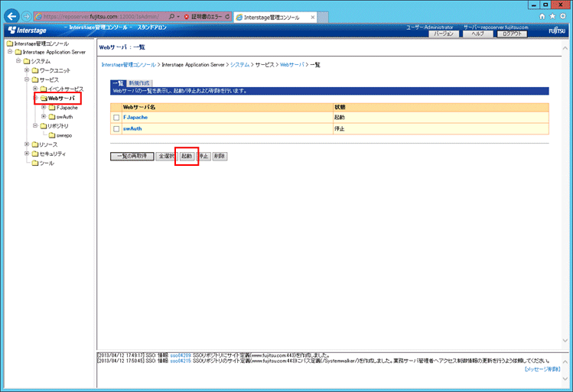Viewport: 573px width, 392px height.
Task: Click the browser Back arrow button
Action: point(12,16)
